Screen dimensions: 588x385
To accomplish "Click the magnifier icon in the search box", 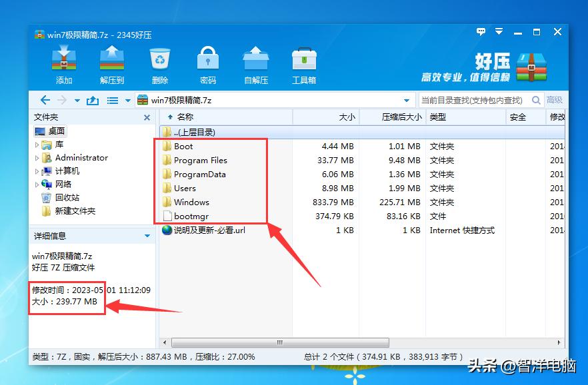I will click(537, 99).
